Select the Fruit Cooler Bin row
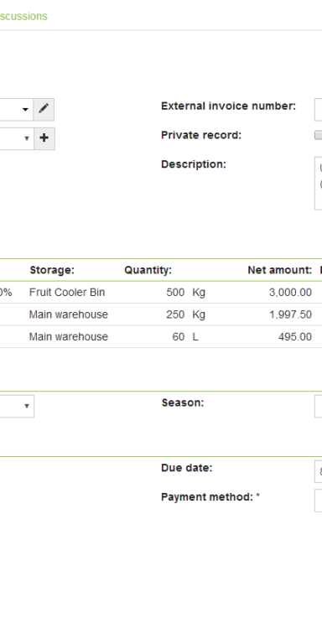The width and height of the screenshot is (322, 644). (161, 293)
